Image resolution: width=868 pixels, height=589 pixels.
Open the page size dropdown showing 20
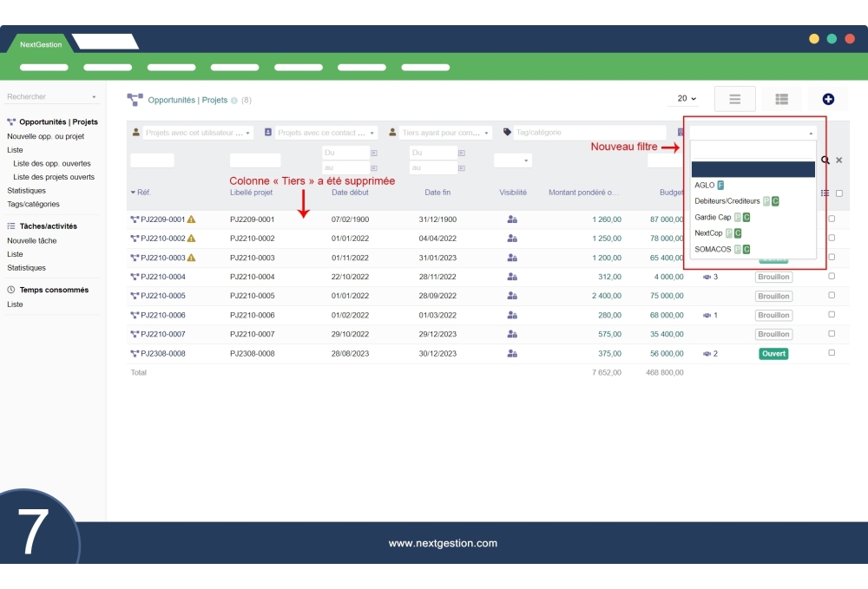(x=687, y=99)
